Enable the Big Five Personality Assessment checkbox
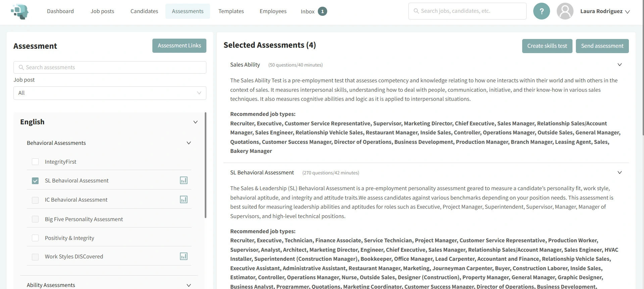Screen dimensions: 644x289 tap(35, 219)
